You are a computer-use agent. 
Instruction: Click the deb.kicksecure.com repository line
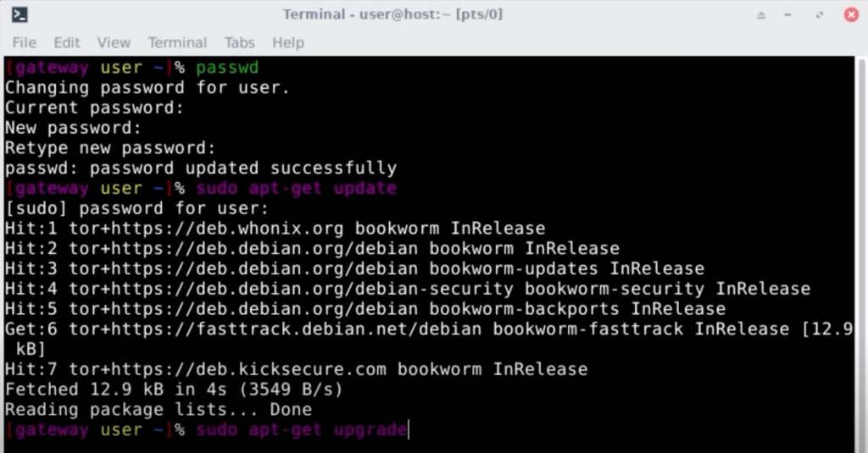(296, 370)
